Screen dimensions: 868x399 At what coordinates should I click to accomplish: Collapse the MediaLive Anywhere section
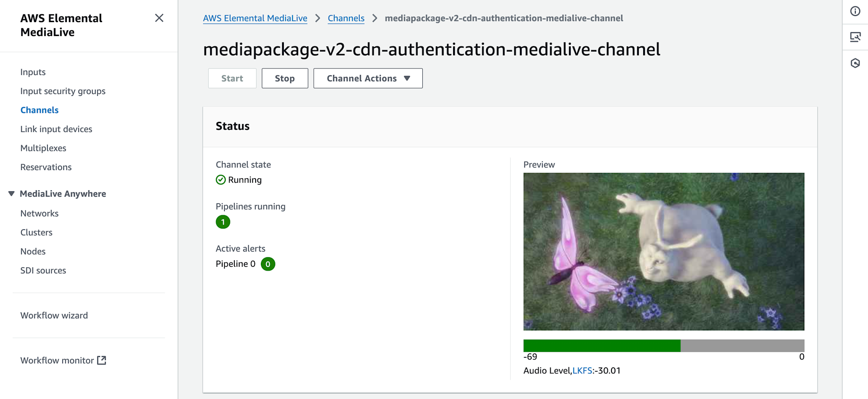[x=11, y=194]
